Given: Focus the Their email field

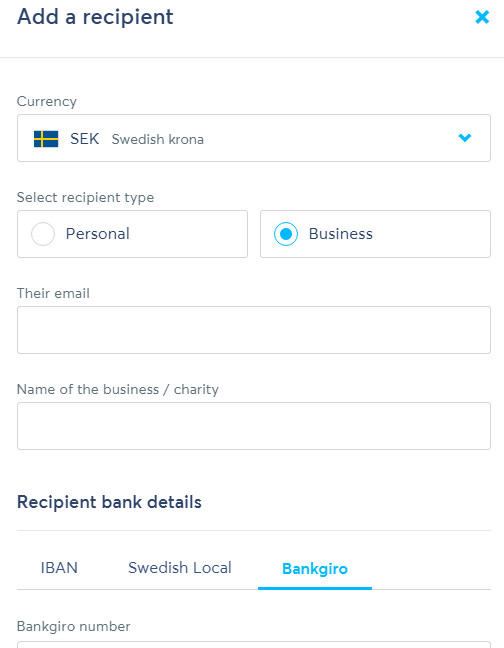Looking at the screenshot, I should point(254,330).
